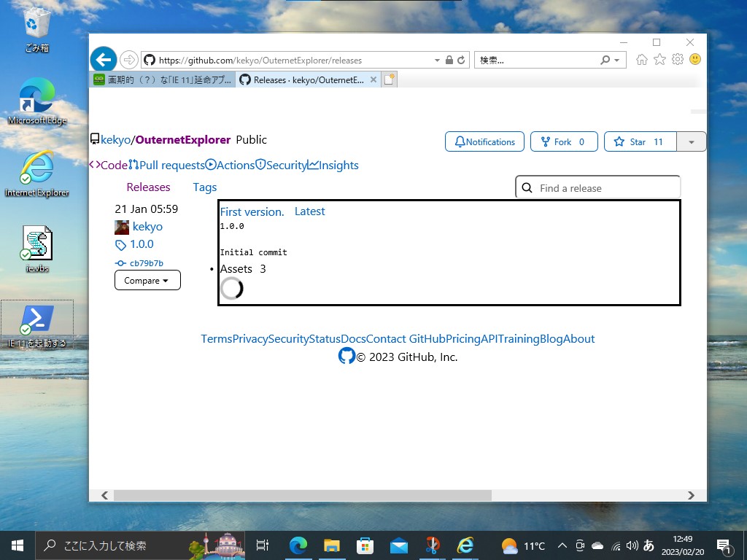Expand the Star options dropdown arrow
747x560 pixels.
690,142
